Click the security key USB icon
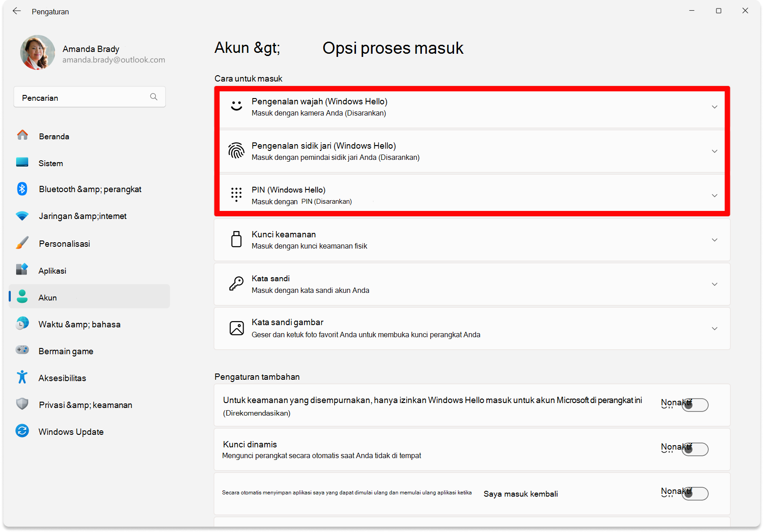 pyautogui.click(x=236, y=239)
